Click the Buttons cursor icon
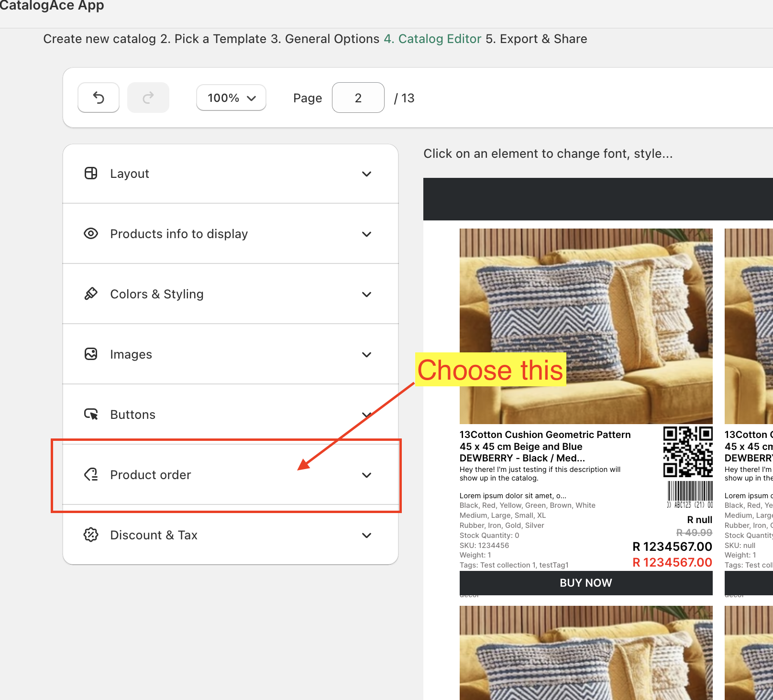The height and width of the screenshot is (700, 773). click(x=91, y=414)
